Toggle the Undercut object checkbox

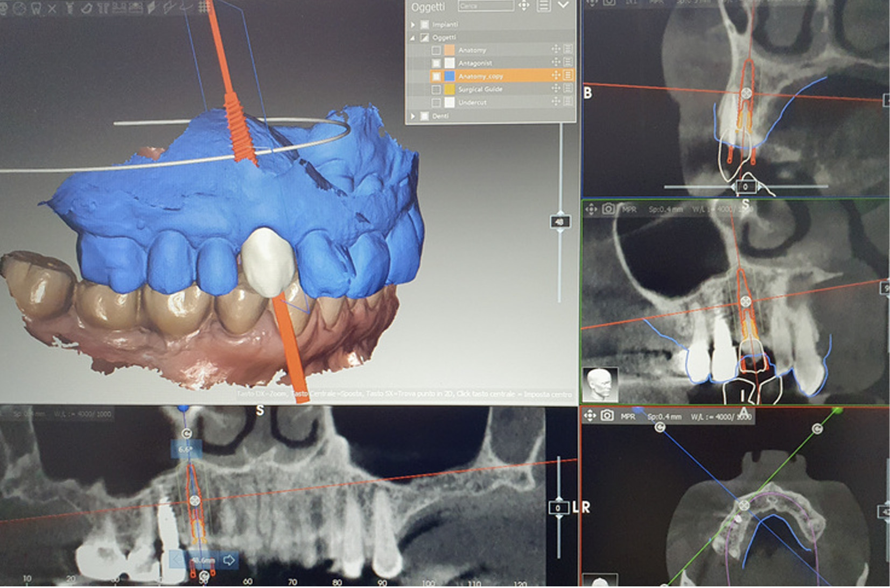coord(436,102)
